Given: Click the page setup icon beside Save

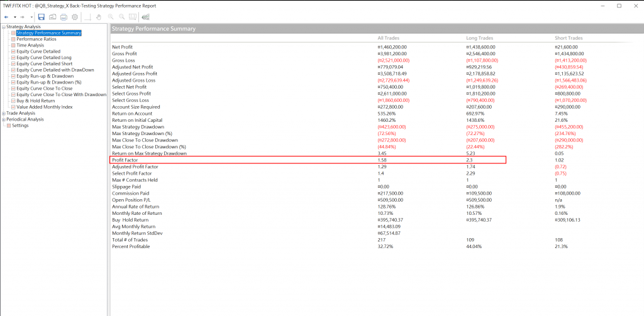Looking at the screenshot, I should click(x=53, y=16).
